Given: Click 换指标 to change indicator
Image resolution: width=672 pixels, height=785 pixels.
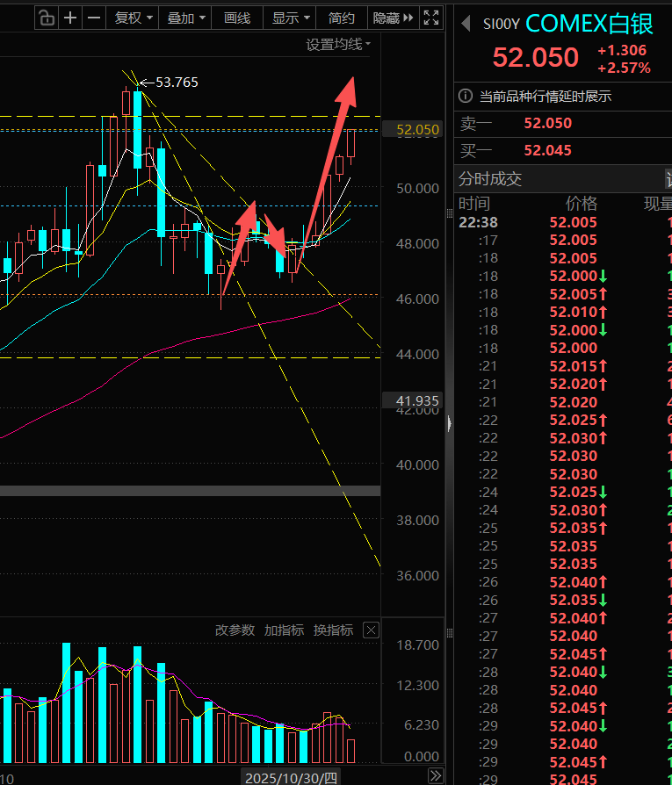Looking at the screenshot, I should click(333, 630).
